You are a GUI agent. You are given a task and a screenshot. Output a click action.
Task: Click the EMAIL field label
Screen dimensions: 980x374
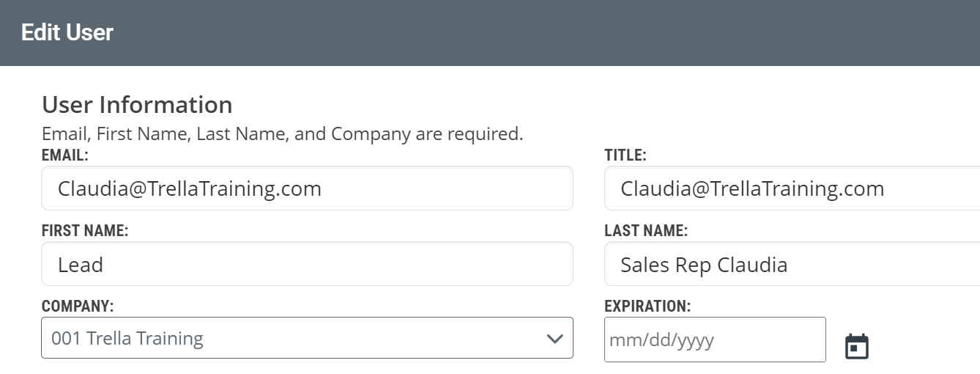pos(64,155)
